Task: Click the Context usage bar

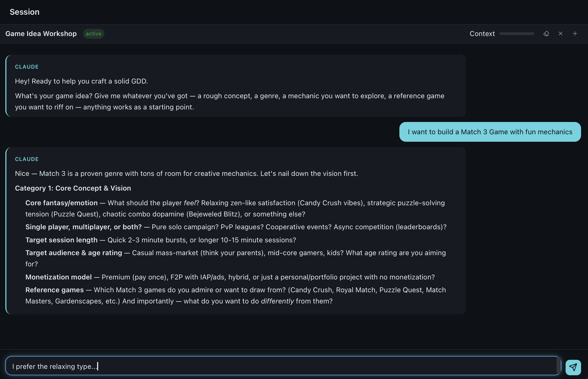Action: [517, 34]
